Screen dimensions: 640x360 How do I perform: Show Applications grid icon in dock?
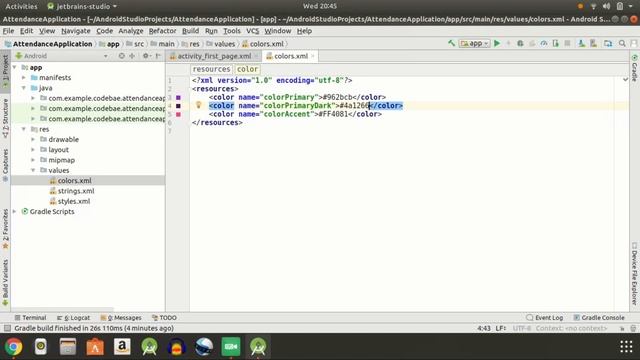[x=626, y=347]
